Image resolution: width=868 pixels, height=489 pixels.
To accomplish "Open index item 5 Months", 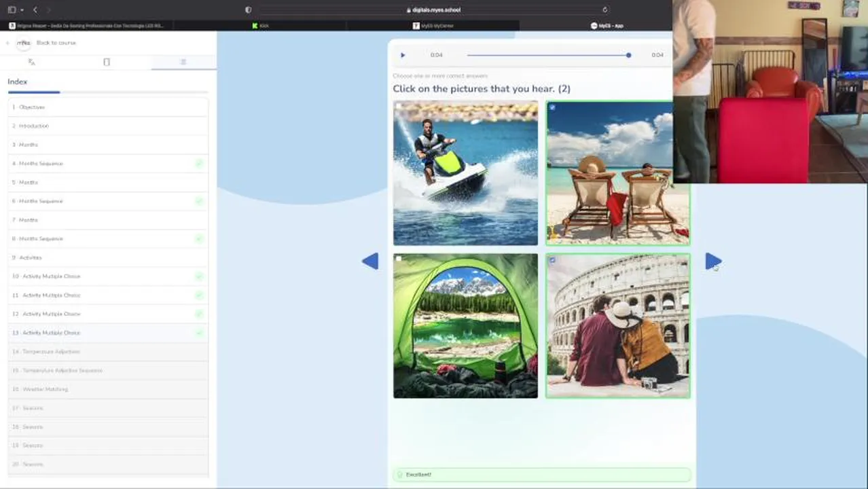I will click(x=108, y=182).
